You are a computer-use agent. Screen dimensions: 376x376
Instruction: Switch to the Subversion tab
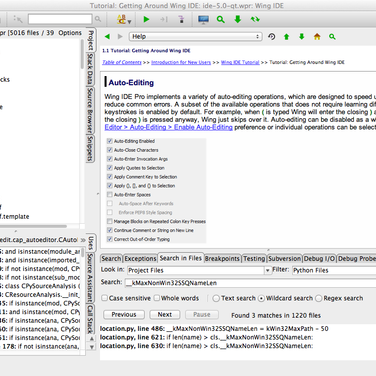click(284, 258)
